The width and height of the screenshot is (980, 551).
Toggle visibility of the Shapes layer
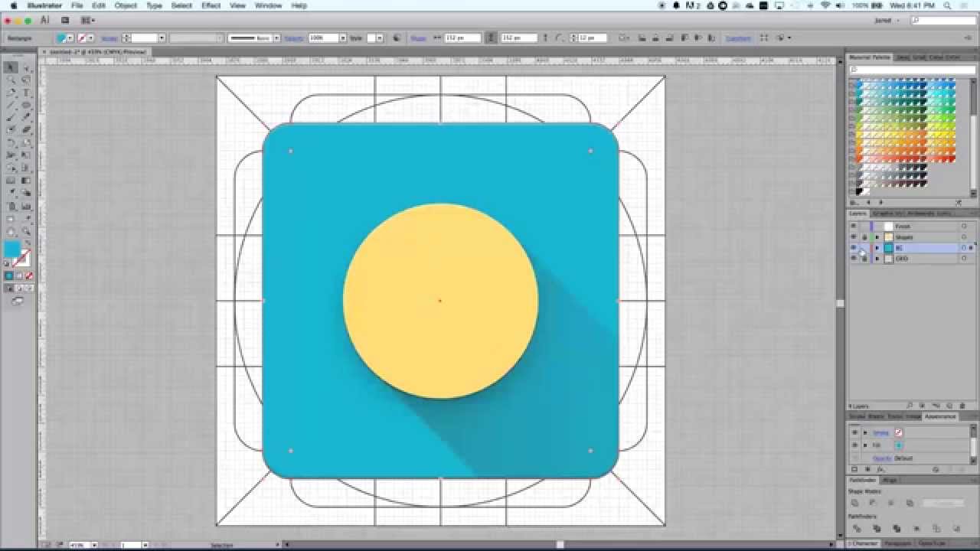[853, 236]
